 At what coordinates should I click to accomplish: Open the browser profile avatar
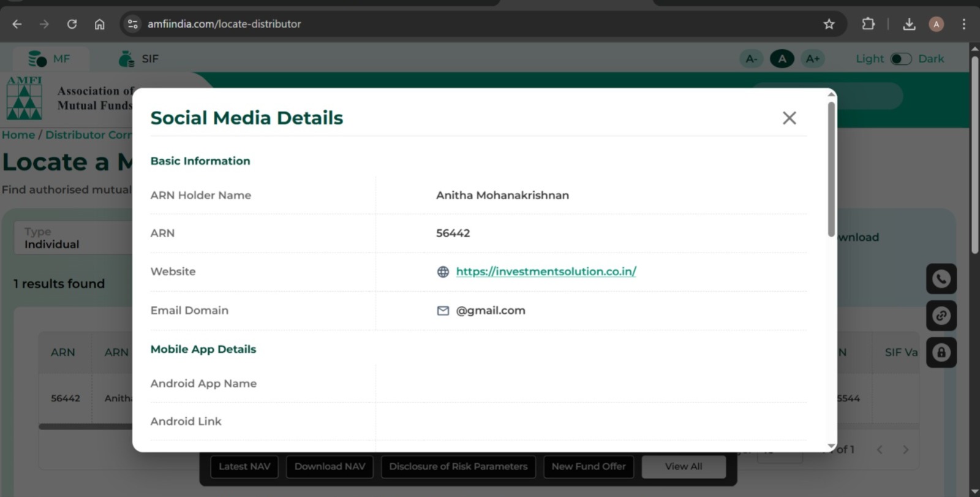[936, 24]
